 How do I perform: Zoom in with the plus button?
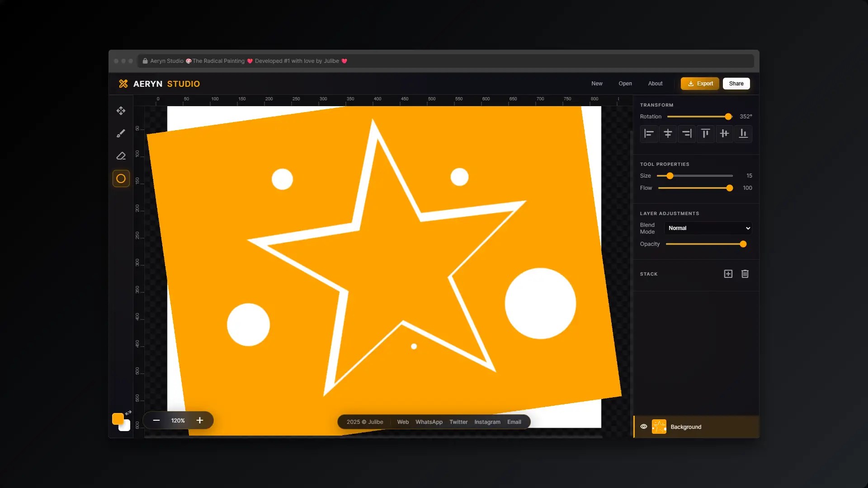200,420
